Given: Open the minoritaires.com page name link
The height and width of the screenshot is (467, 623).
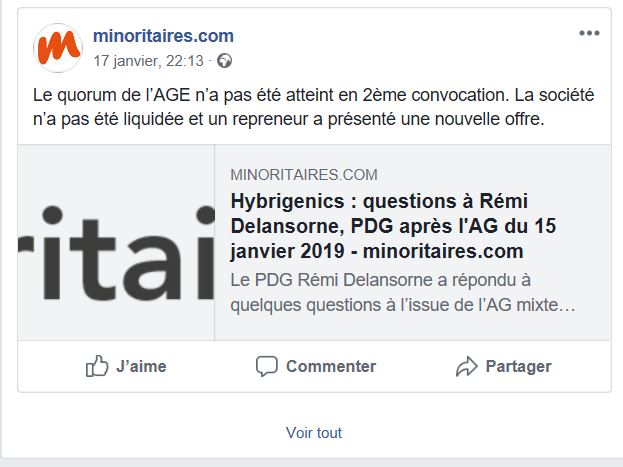Looking at the screenshot, I should (163, 36).
